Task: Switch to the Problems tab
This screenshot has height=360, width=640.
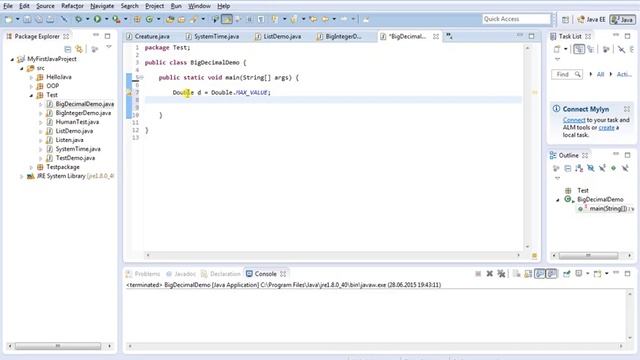Action: pyautogui.click(x=143, y=274)
